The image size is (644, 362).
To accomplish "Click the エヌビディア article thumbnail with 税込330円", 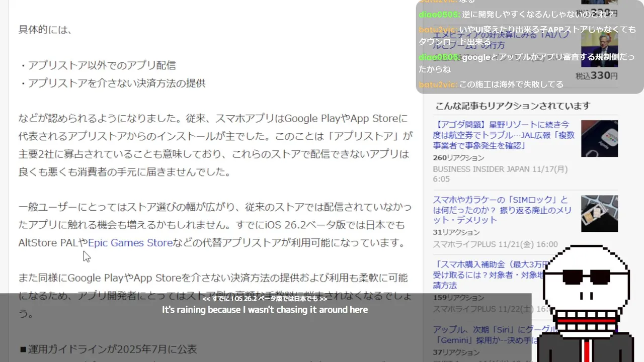I will [x=599, y=48].
